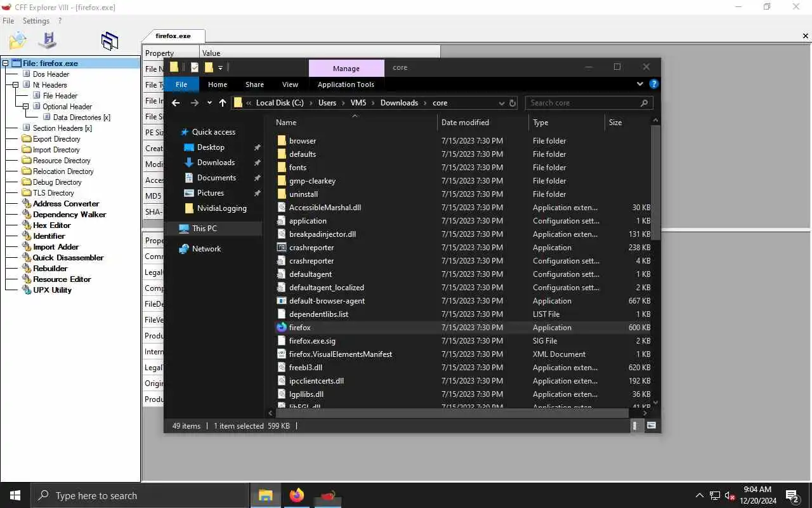
Task: Select the Export Directory folder node
Action: coord(56,139)
